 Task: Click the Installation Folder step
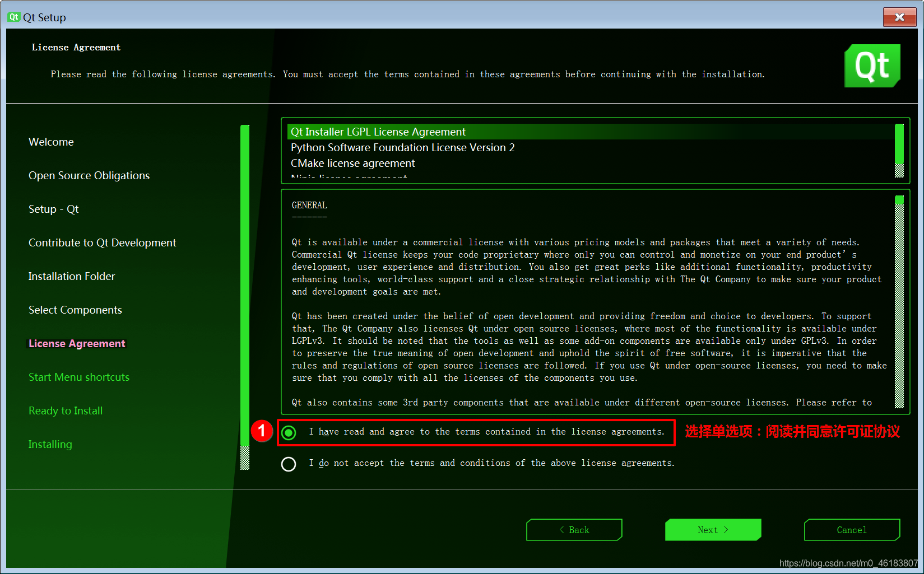pos(72,276)
